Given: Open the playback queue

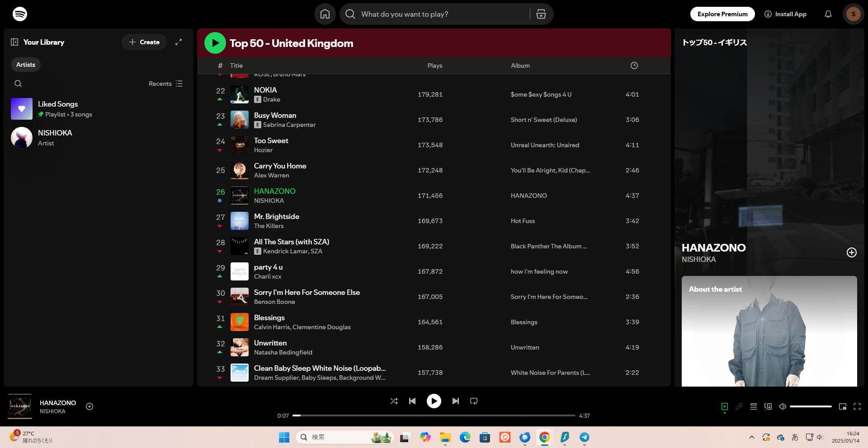Looking at the screenshot, I should point(754,406).
